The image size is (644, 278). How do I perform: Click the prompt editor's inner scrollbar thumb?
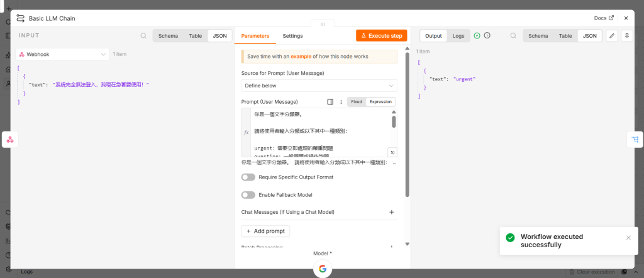tap(394, 121)
